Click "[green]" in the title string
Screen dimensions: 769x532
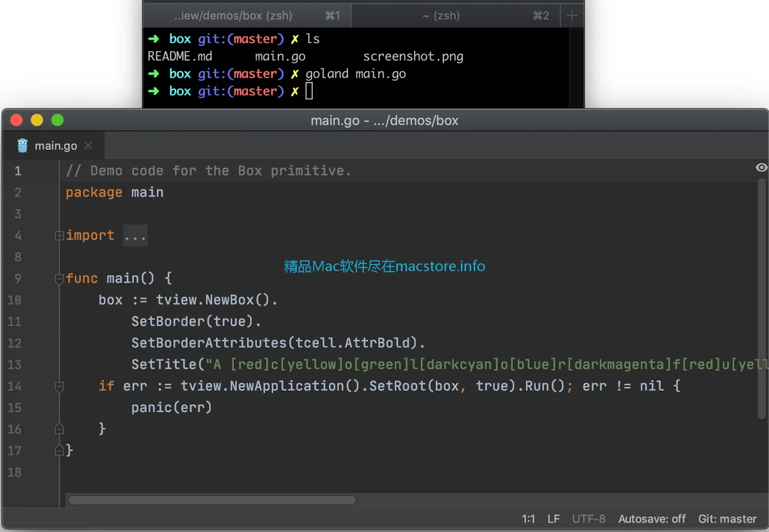pyautogui.click(x=381, y=365)
